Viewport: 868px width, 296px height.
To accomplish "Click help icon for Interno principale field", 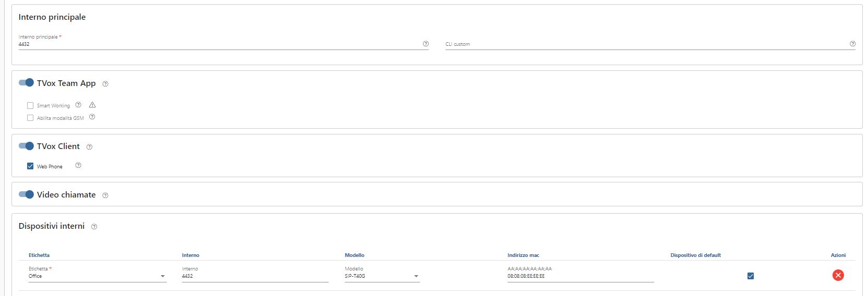I will point(426,44).
